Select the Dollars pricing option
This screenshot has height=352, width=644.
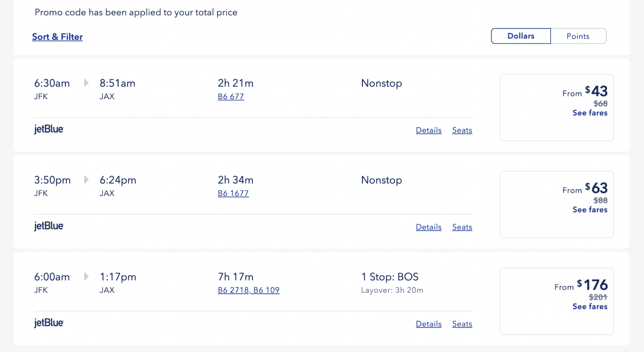pos(520,36)
